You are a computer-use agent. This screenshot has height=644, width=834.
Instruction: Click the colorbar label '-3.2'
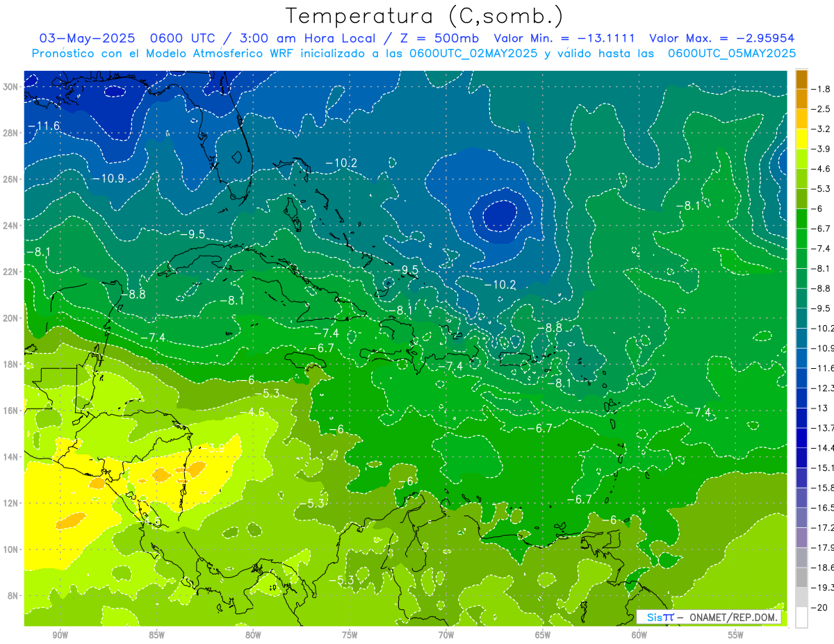point(821,129)
